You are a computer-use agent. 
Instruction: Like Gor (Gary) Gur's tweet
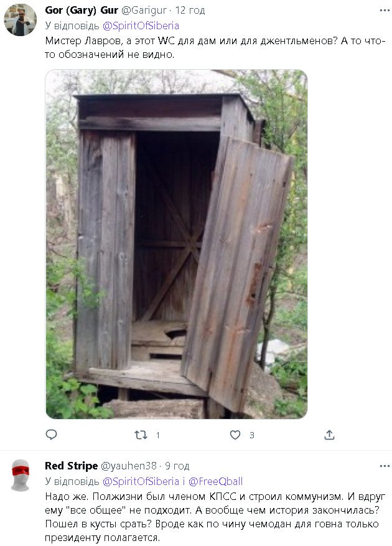tap(235, 435)
